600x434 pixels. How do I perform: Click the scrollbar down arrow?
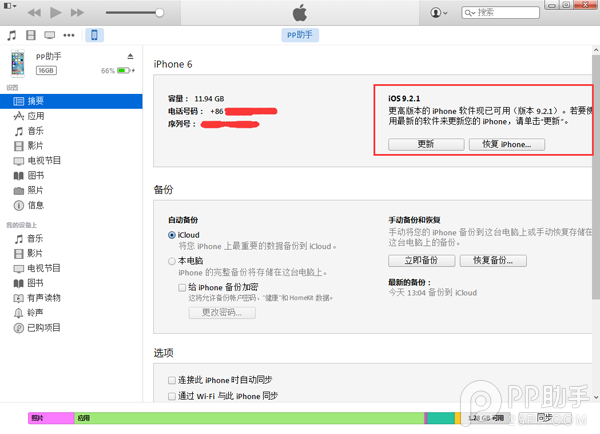click(596, 397)
